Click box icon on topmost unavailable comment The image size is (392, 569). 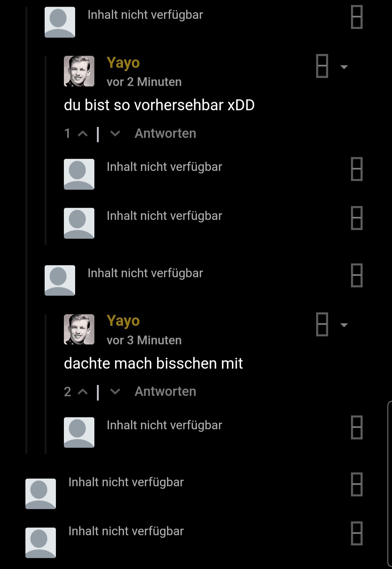[x=357, y=17]
